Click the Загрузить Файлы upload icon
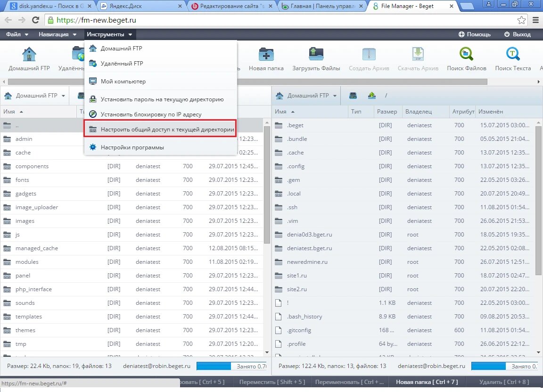This screenshot has width=543, height=392. click(316, 59)
